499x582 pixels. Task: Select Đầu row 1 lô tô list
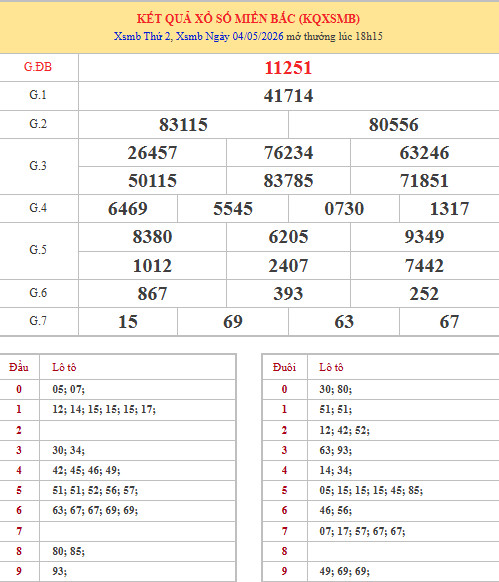click(104, 409)
